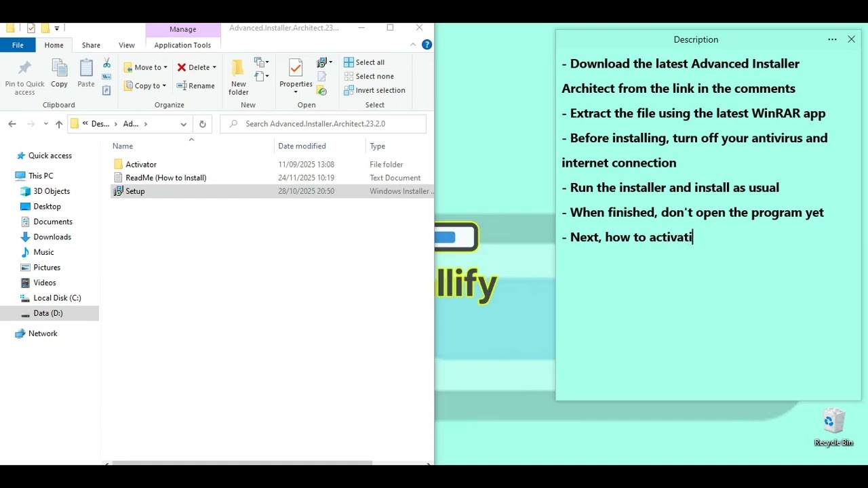Open the Application Tools tab
868x488 pixels.
coord(182,45)
